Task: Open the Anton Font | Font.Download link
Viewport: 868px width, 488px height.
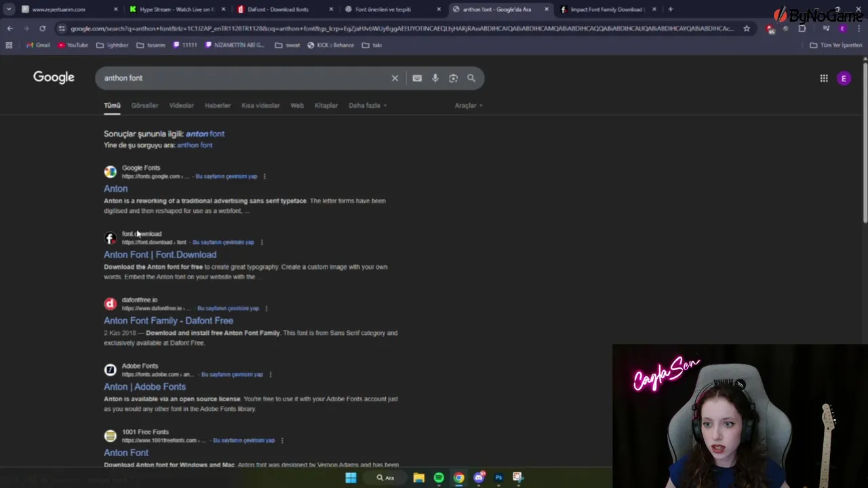Action: click(160, 255)
